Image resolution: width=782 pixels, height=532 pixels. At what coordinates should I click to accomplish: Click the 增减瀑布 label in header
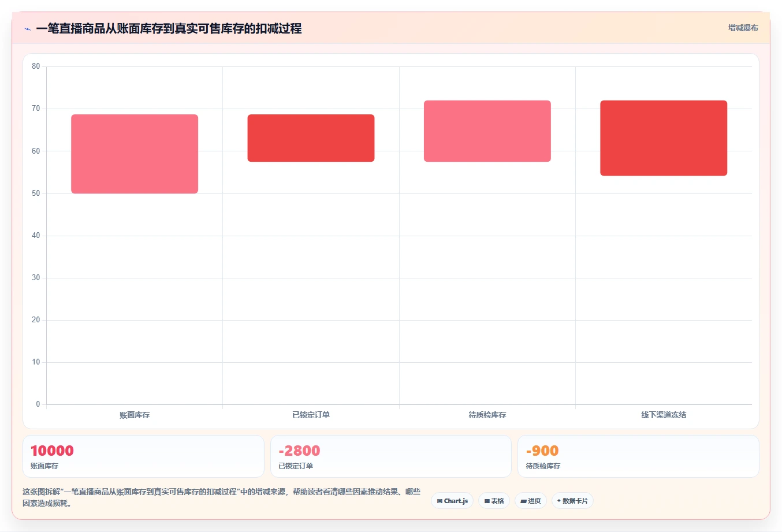743,28
